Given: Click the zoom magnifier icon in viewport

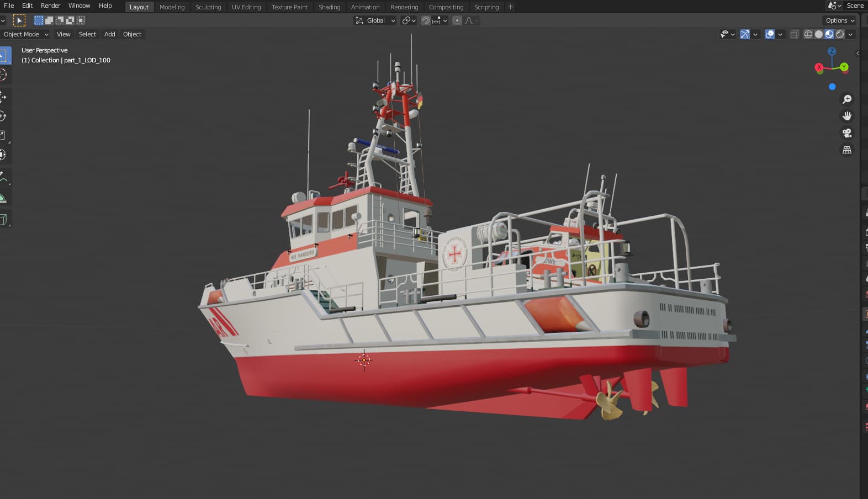Looking at the screenshot, I should pos(846,99).
